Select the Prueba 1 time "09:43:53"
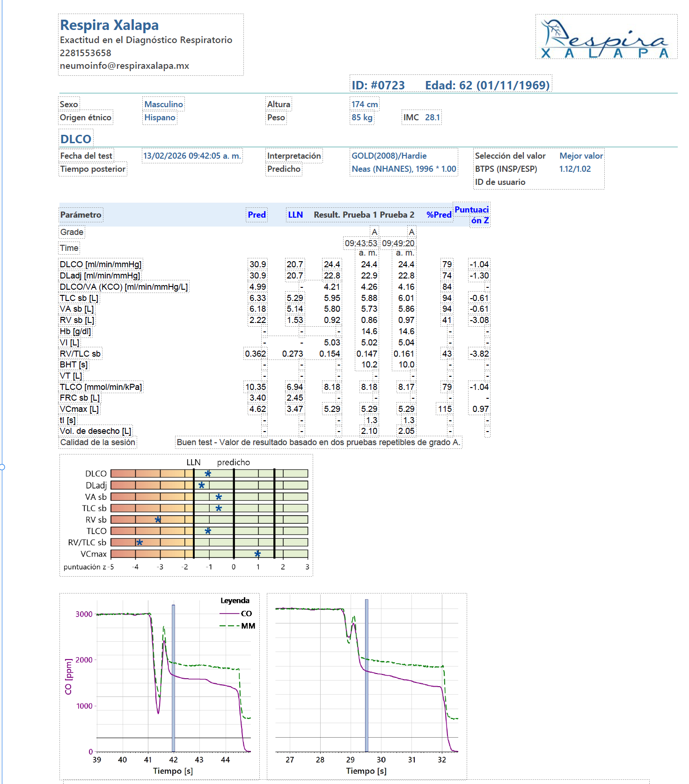This screenshot has width=689, height=784. coord(361,243)
